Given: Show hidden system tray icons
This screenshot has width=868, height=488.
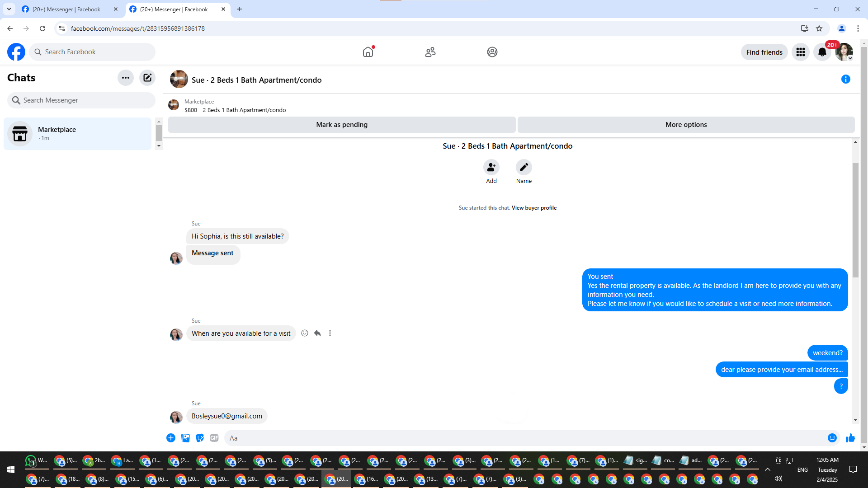Looking at the screenshot, I should click(x=768, y=469).
